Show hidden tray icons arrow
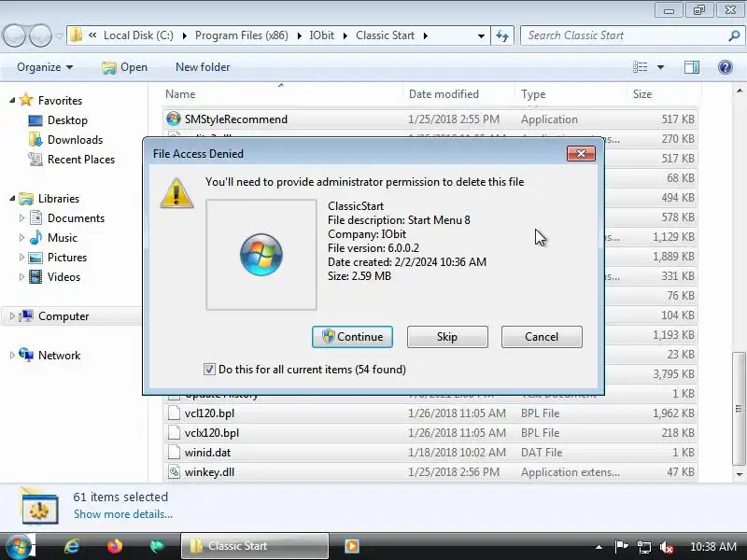The width and height of the screenshot is (747, 560). tap(599, 547)
